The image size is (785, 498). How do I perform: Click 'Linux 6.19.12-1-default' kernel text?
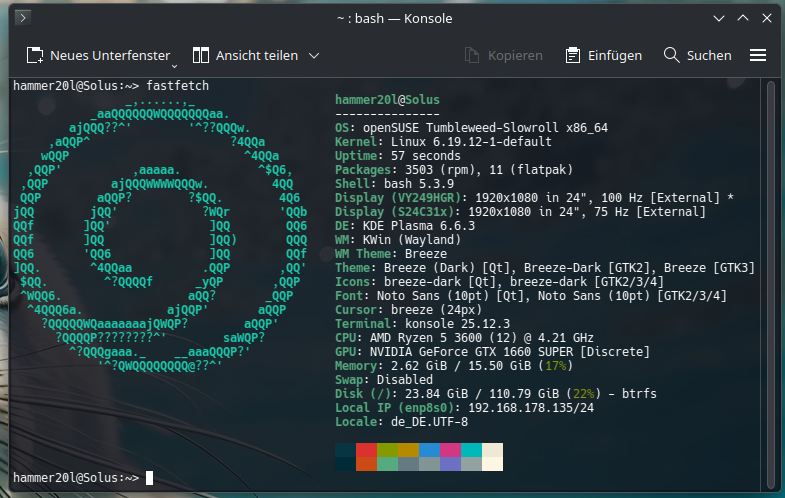(471, 142)
